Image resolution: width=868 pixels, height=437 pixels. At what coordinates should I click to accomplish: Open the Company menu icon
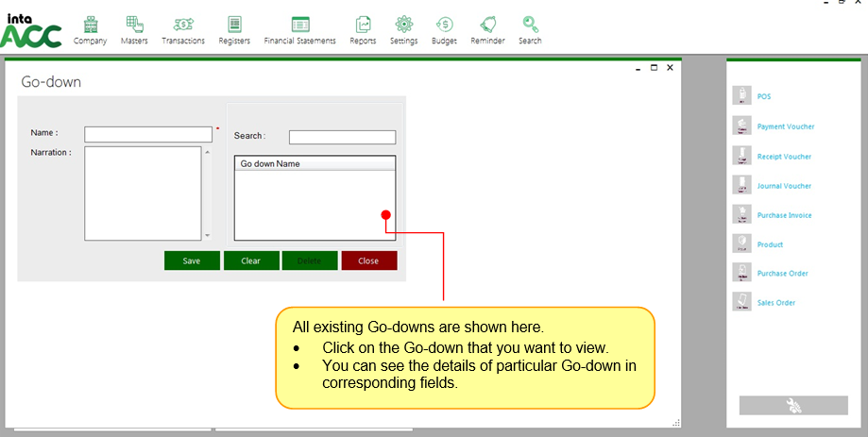[90, 25]
